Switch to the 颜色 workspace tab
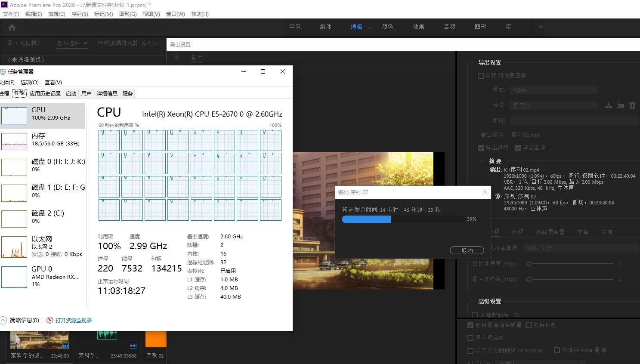This screenshot has height=364, width=640. click(x=387, y=27)
